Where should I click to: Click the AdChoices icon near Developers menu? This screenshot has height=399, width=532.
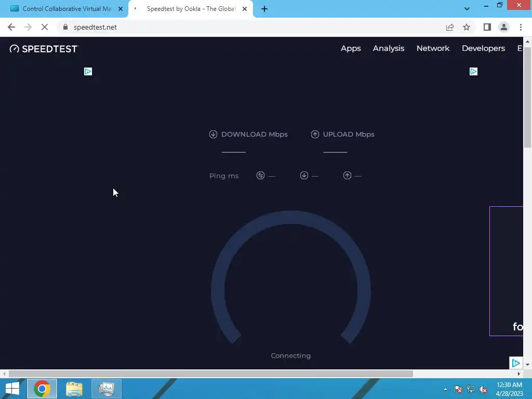[x=473, y=71]
